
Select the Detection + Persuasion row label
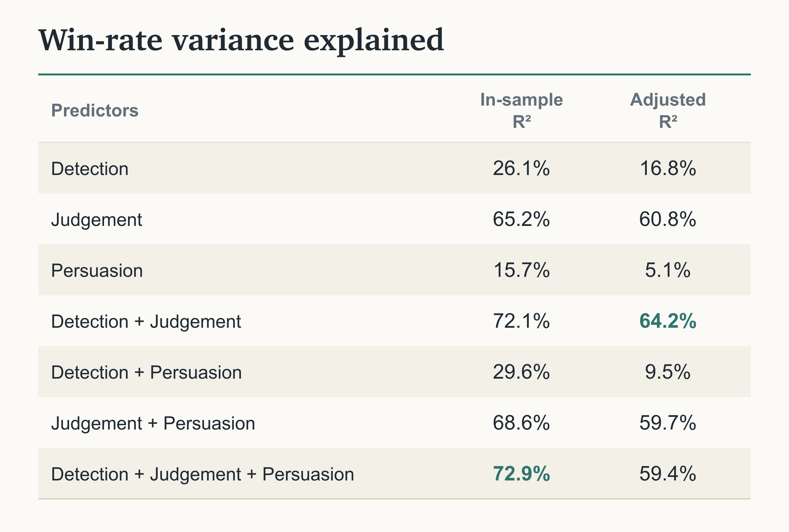point(146,372)
